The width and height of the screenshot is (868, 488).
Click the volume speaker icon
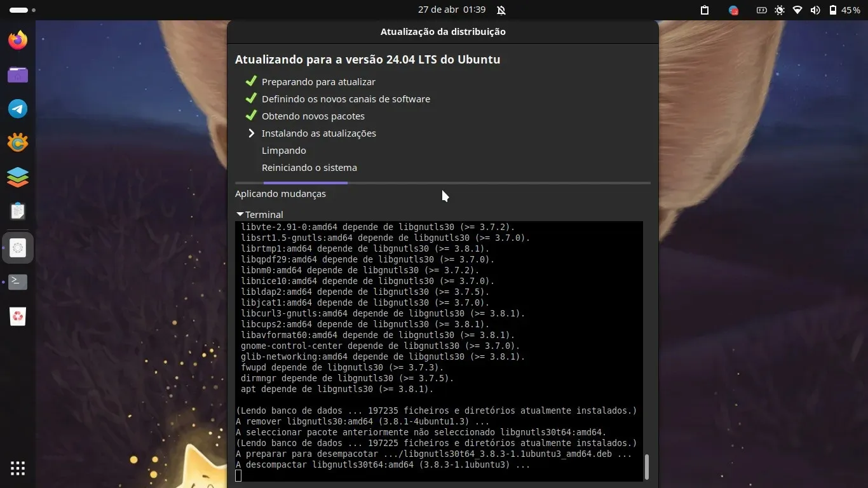[815, 10]
